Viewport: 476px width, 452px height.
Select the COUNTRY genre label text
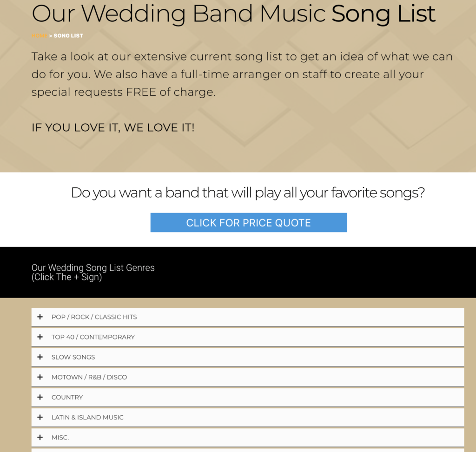pos(67,397)
